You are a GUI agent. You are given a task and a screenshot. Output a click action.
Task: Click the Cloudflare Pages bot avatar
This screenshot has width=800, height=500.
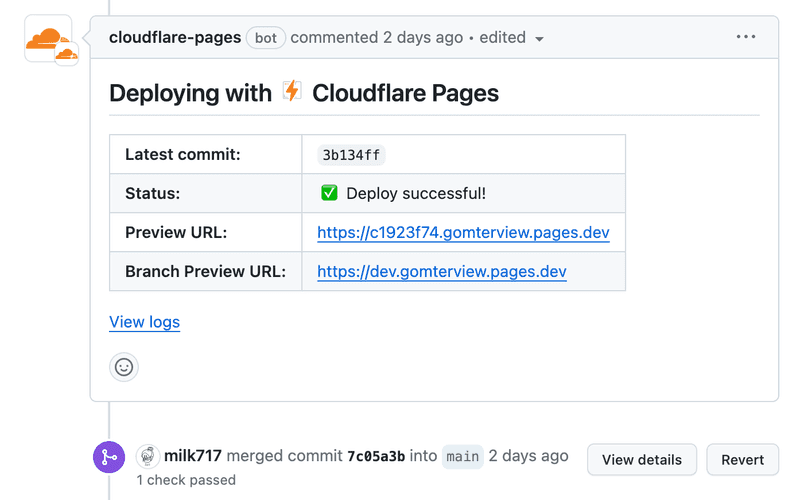click(x=45, y=37)
